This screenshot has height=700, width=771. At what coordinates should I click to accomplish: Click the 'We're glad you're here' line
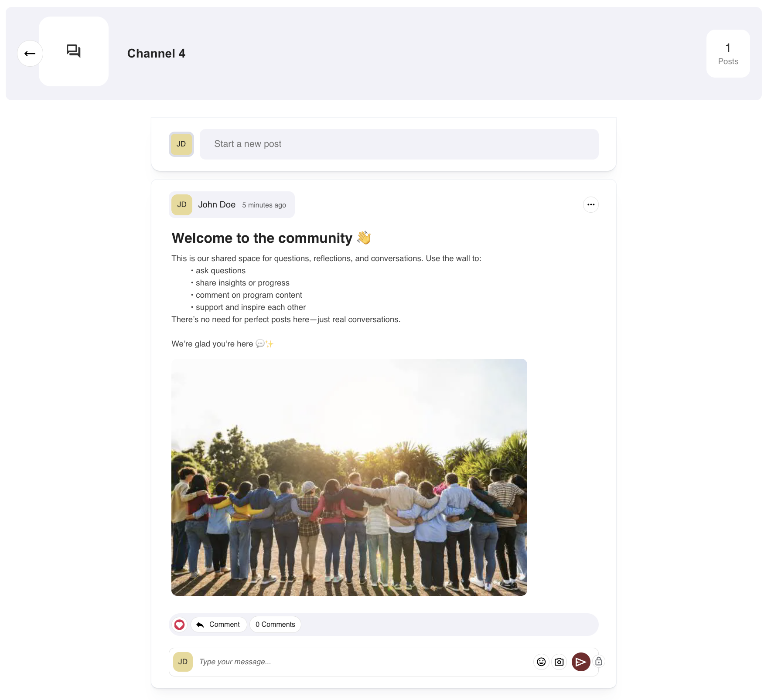222,344
